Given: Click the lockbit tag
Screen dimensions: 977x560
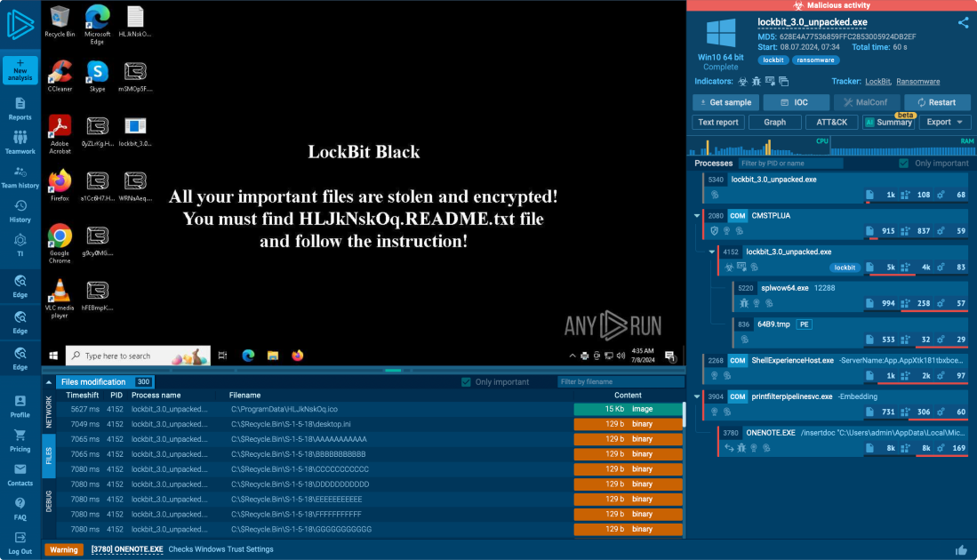Looking at the screenshot, I should pos(773,60).
